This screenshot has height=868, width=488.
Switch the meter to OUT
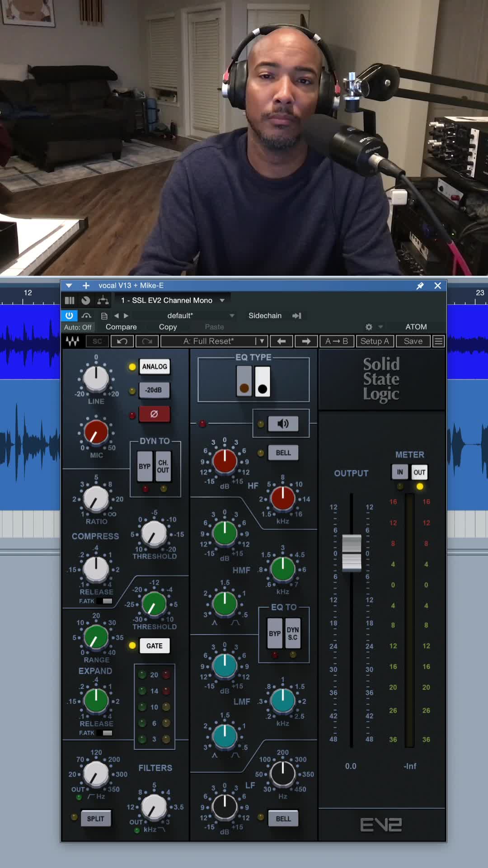419,472
